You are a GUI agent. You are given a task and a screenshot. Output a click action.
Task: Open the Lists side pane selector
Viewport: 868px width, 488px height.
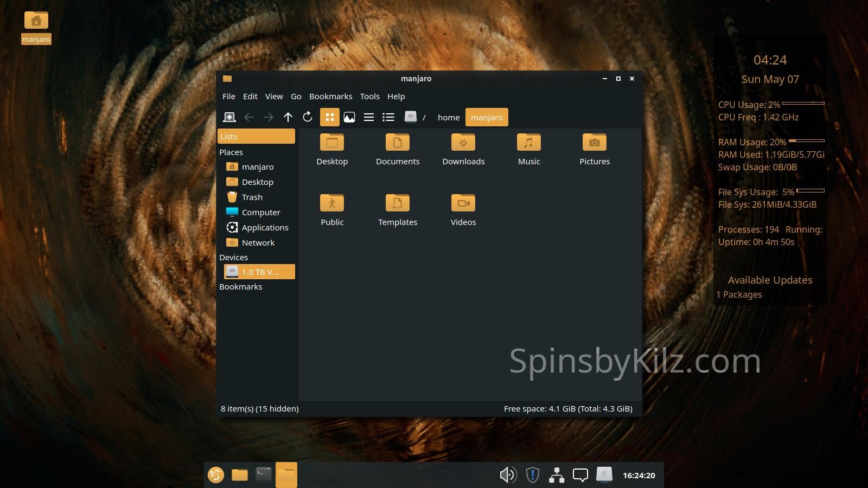[256, 136]
